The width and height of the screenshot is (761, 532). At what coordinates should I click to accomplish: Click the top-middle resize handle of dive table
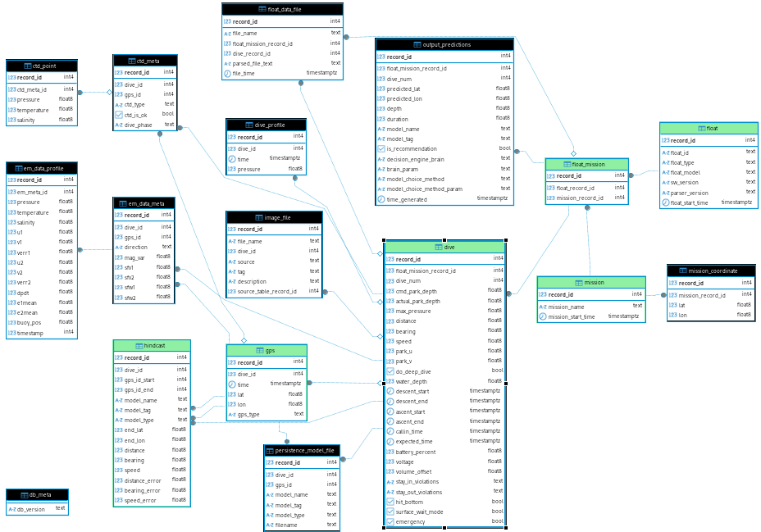click(444, 240)
